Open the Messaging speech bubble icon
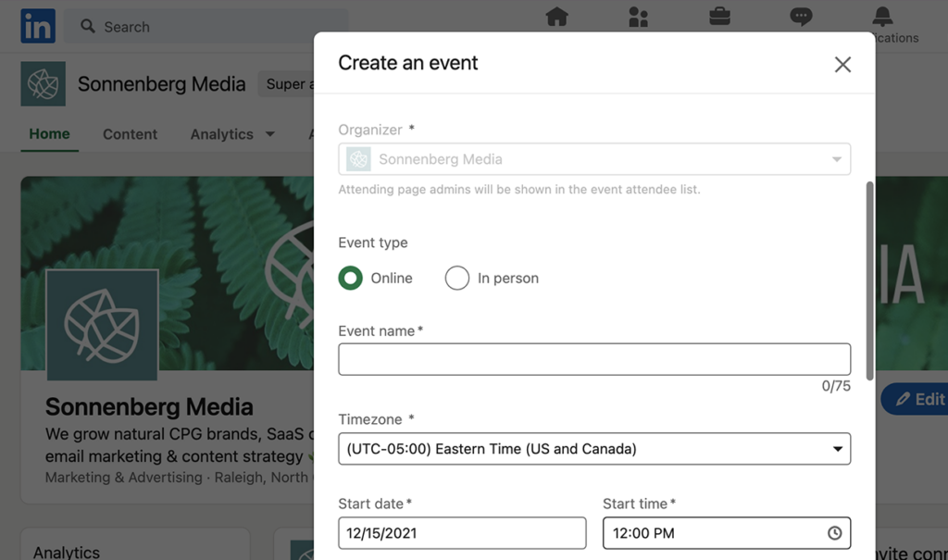The width and height of the screenshot is (948, 560). [x=801, y=17]
